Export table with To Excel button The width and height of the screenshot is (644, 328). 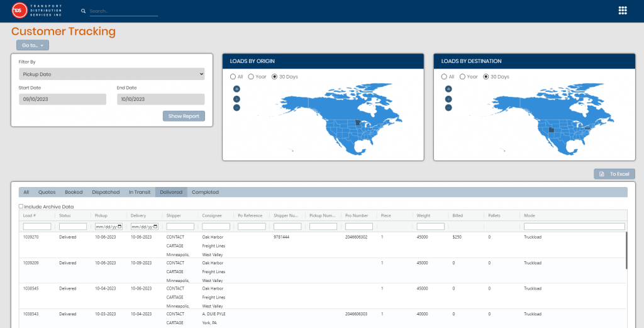tap(614, 174)
